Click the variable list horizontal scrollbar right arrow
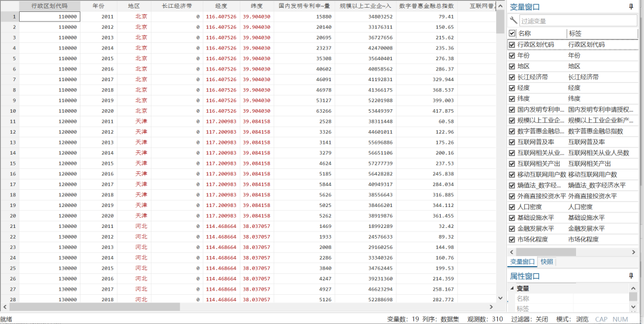 634,251
